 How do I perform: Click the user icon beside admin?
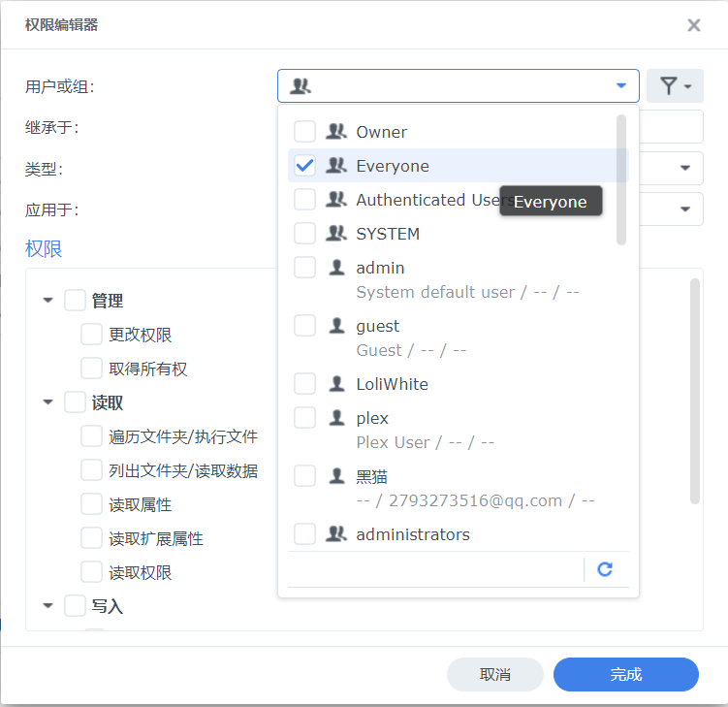(x=336, y=268)
